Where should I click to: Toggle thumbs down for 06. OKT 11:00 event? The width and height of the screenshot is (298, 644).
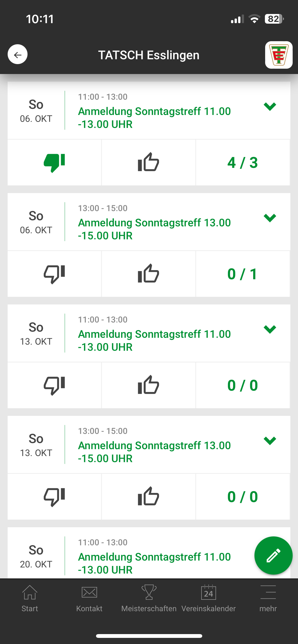pyautogui.click(x=54, y=163)
